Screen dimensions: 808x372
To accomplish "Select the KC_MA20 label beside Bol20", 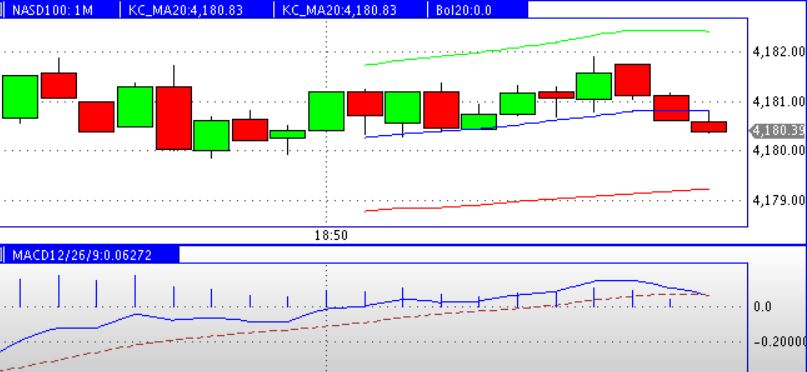I will [x=340, y=10].
